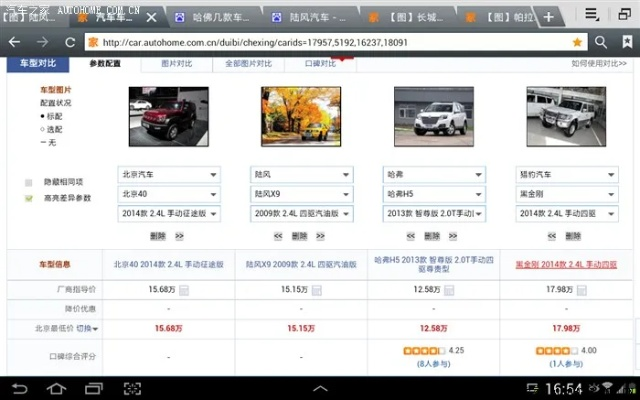Open 北京40 2014款 2.4L 手动征途版 link
Viewport: 640px width, 400px height.
click(x=169, y=264)
